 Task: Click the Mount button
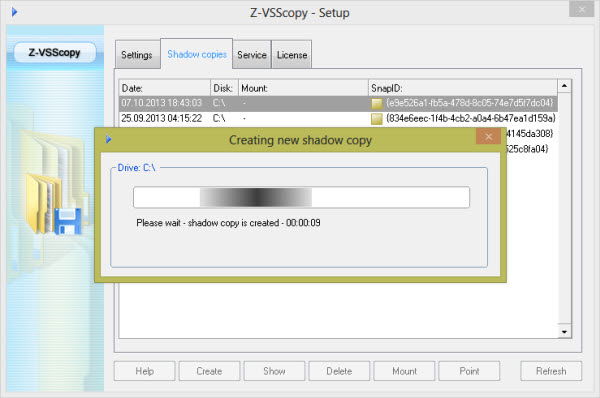(404, 371)
